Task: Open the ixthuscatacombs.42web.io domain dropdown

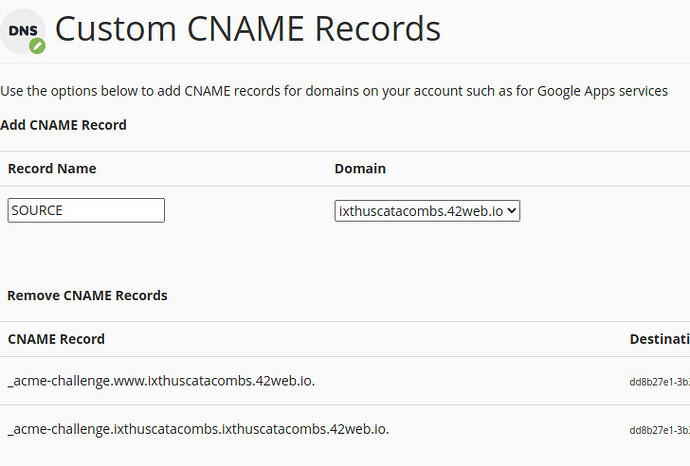Action: click(427, 211)
